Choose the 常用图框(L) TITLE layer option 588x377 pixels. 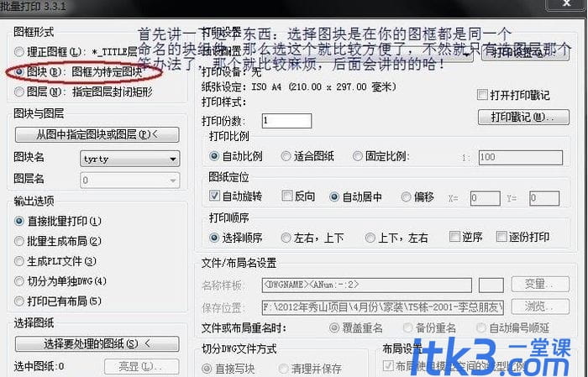(x=19, y=52)
